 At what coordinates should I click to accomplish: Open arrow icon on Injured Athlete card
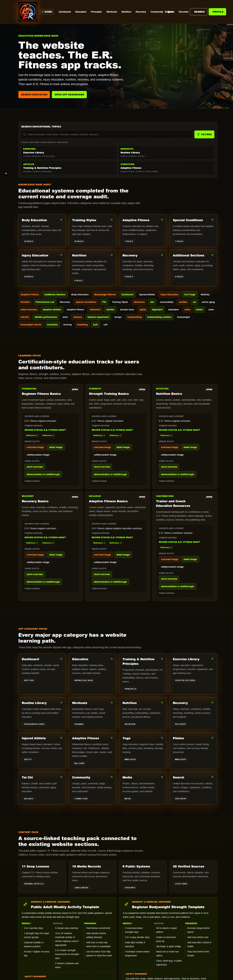(x=61, y=738)
